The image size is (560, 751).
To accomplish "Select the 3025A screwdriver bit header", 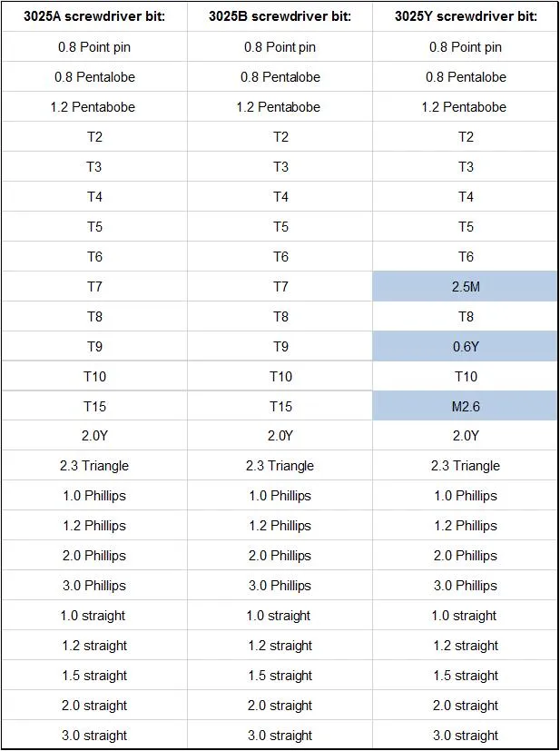I will tap(94, 16).
